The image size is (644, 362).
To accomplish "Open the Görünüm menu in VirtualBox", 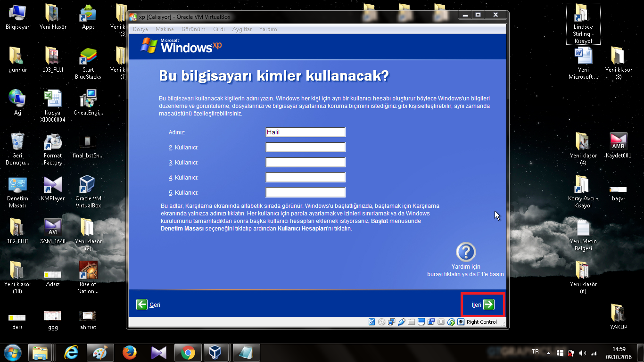I will (193, 29).
